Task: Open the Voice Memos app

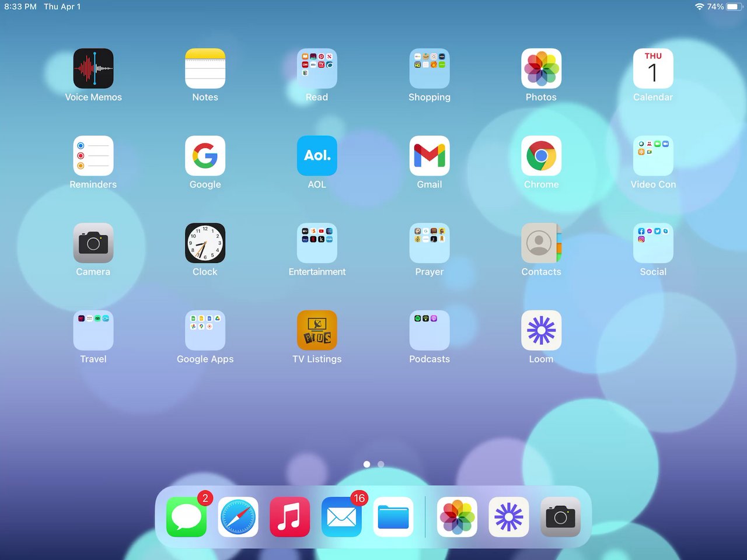Action: click(93, 68)
